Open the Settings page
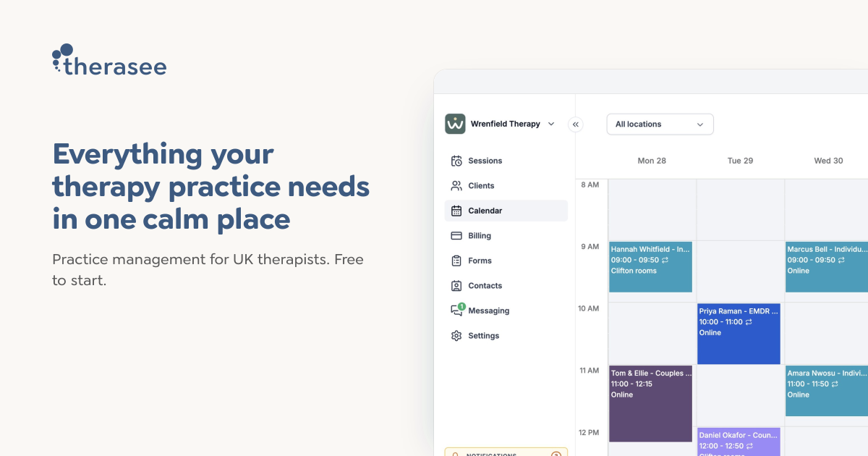This screenshot has width=868, height=456. (506, 336)
